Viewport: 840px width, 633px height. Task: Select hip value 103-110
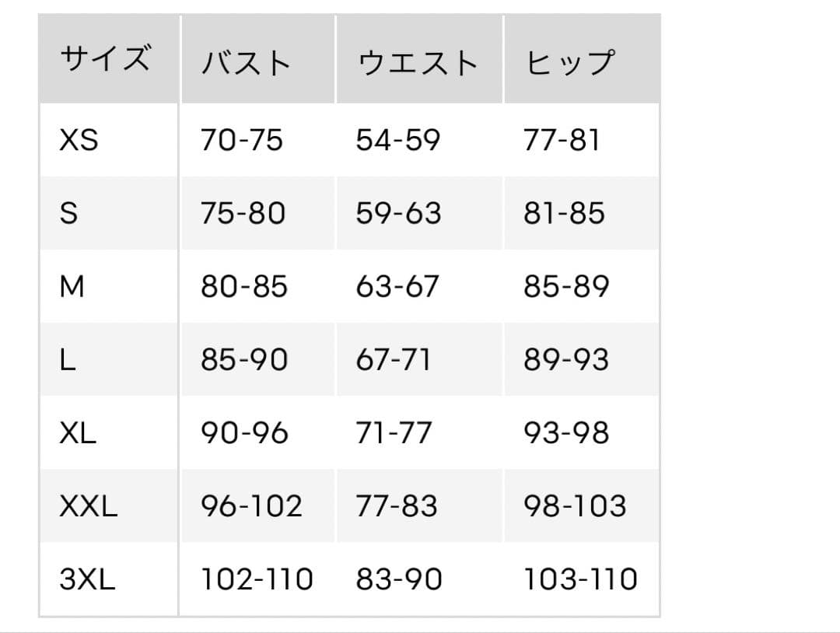click(x=581, y=579)
